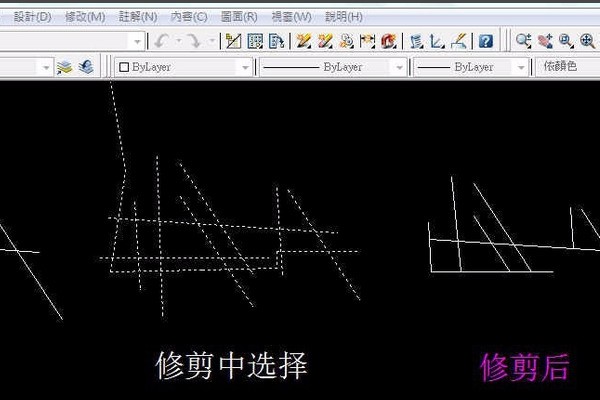Click the Undo arrow icon
Screen dimensions: 600x400
coord(161,41)
